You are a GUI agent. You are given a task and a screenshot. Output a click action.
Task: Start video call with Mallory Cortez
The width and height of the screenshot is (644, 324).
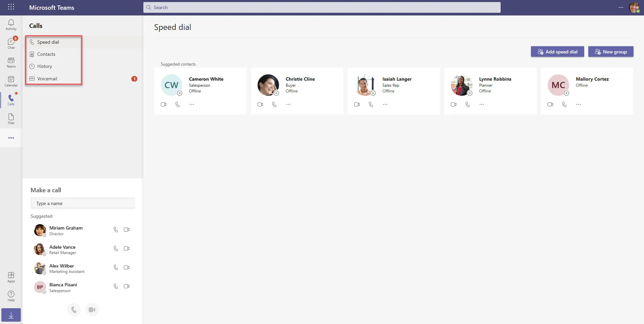(x=550, y=105)
